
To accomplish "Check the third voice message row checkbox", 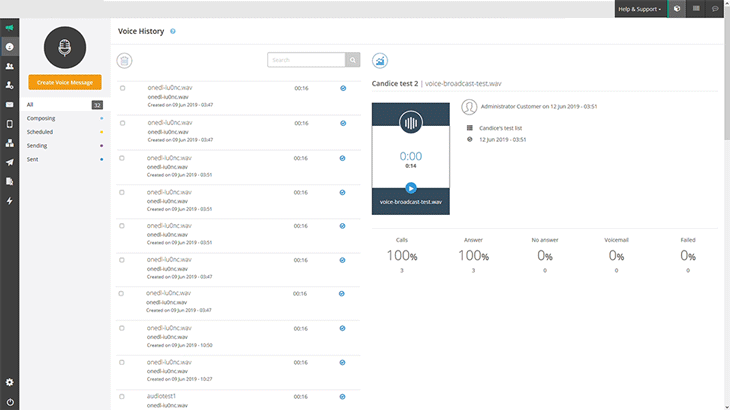I will [123, 157].
